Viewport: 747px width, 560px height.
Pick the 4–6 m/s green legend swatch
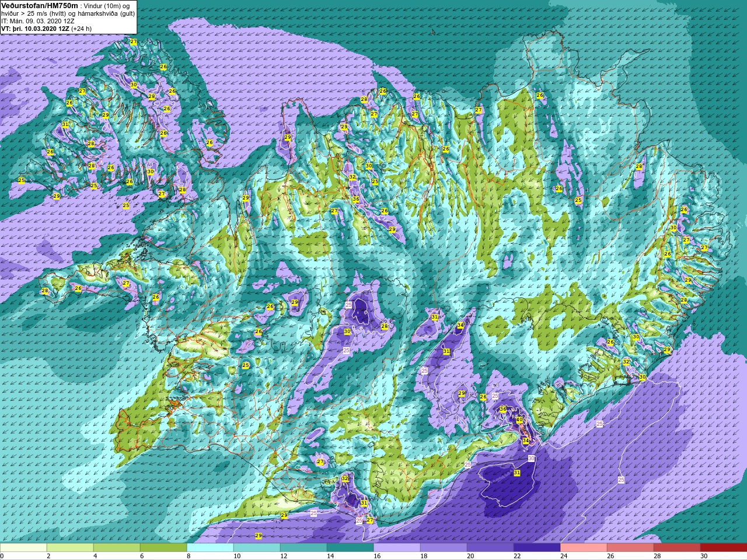(x=117, y=547)
